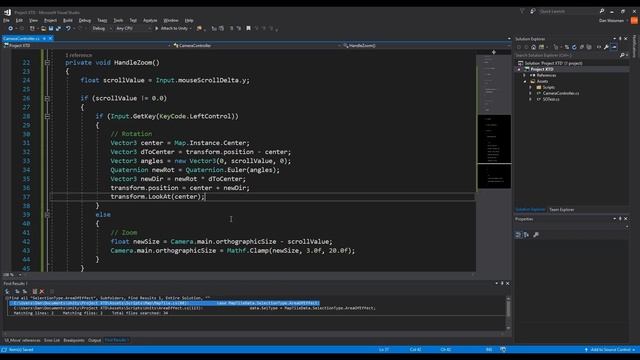This screenshot has width=640, height=360.
Task: Click the 1 reference CodeLens link
Action: (79, 55)
